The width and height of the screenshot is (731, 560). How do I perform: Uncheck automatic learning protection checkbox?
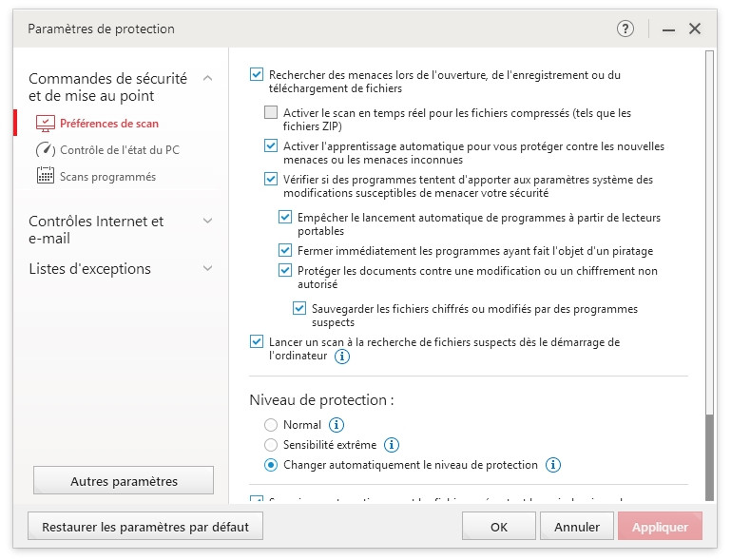point(271,146)
